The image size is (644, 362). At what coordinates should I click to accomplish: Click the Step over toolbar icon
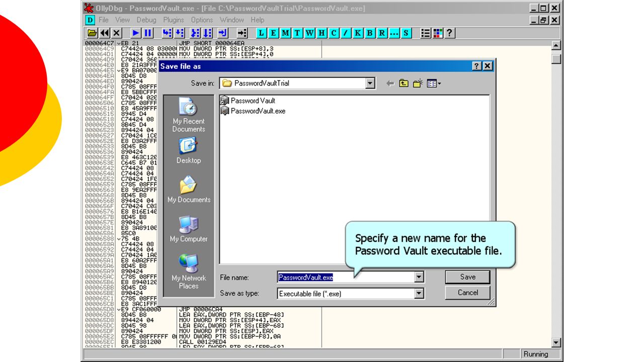click(179, 33)
